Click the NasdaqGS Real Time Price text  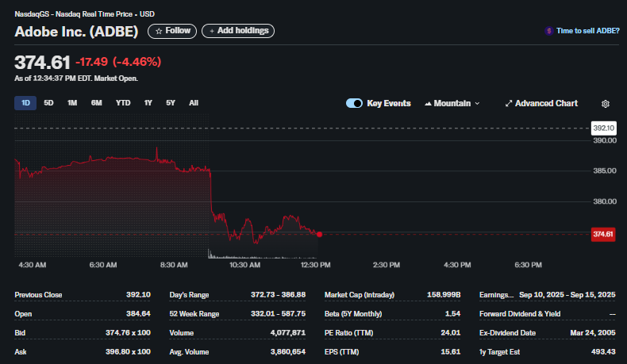pyautogui.click(x=84, y=14)
